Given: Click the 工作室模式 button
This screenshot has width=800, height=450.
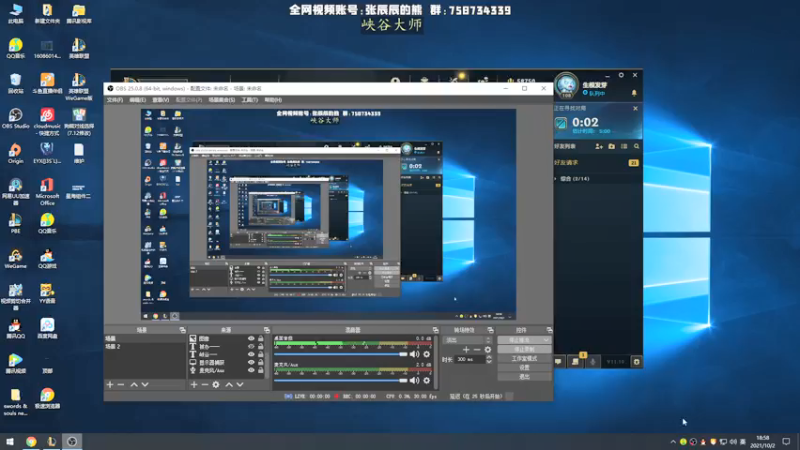Looking at the screenshot, I should (524, 359).
